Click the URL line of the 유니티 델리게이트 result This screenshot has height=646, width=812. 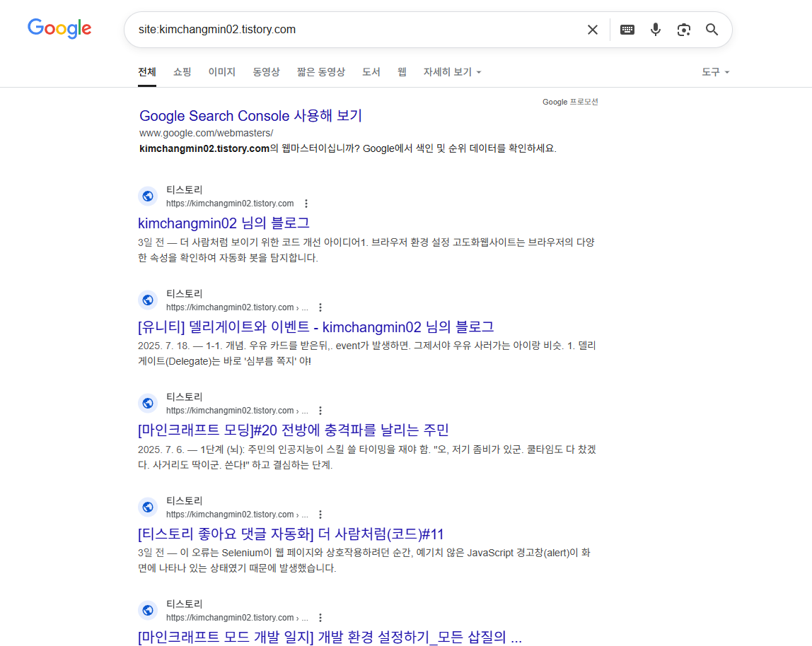click(237, 307)
